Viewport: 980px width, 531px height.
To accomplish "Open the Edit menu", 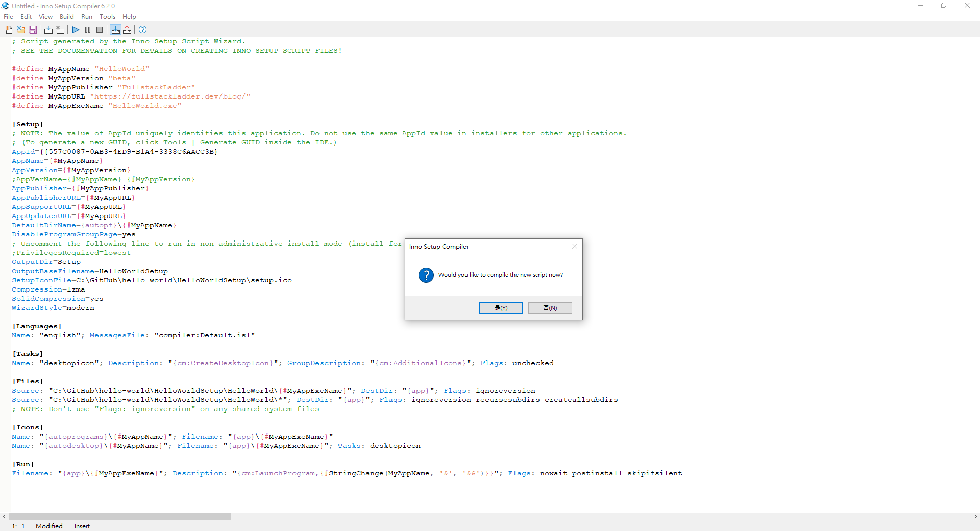I will tap(26, 17).
